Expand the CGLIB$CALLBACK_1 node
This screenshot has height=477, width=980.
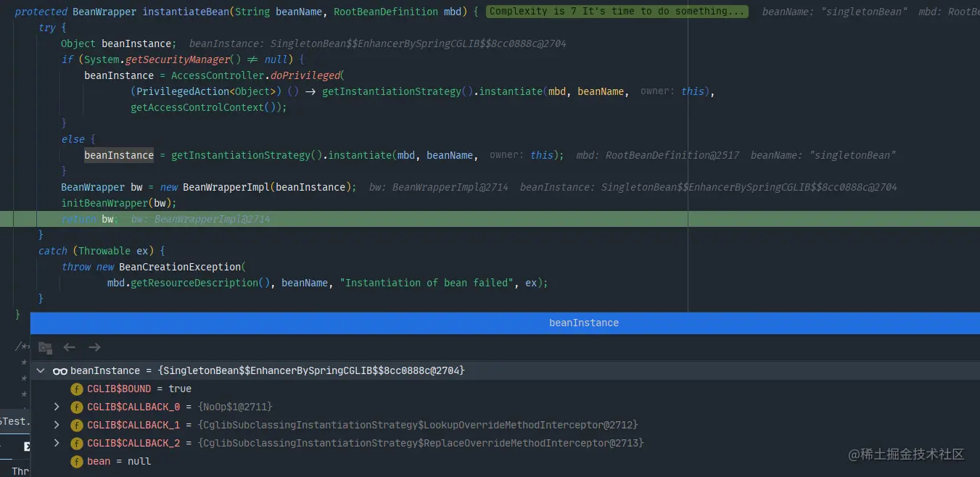tap(57, 426)
